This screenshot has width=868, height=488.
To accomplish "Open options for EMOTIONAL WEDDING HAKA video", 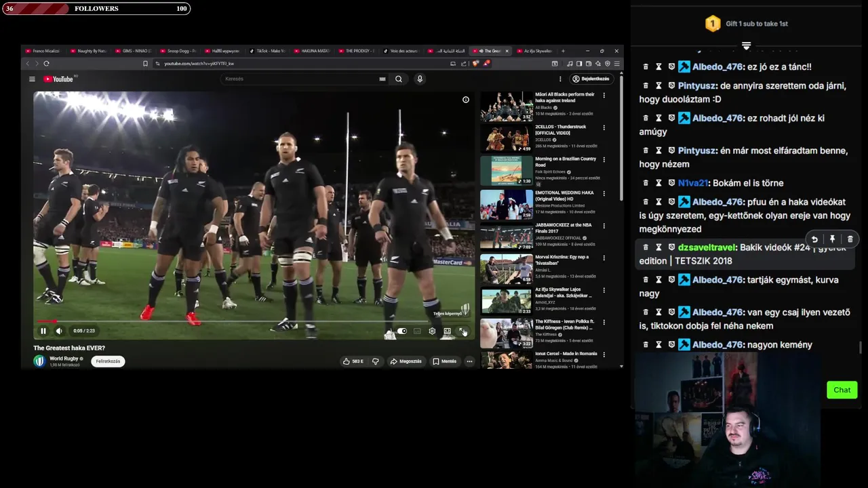I will (604, 192).
